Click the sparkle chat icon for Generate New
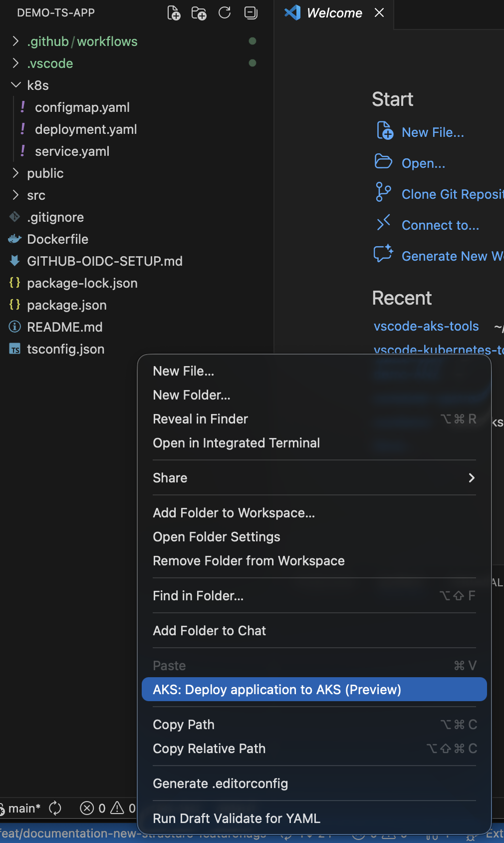 point(383,254)
